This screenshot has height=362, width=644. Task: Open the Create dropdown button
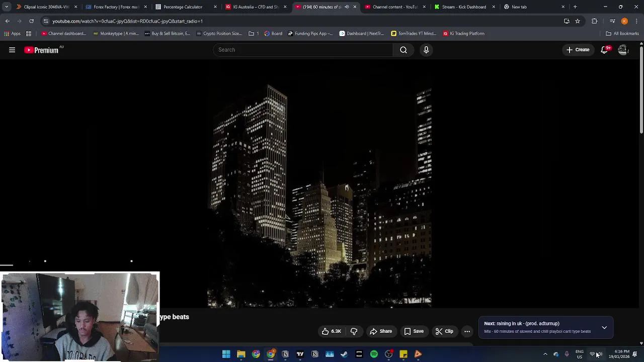point(578,50)
